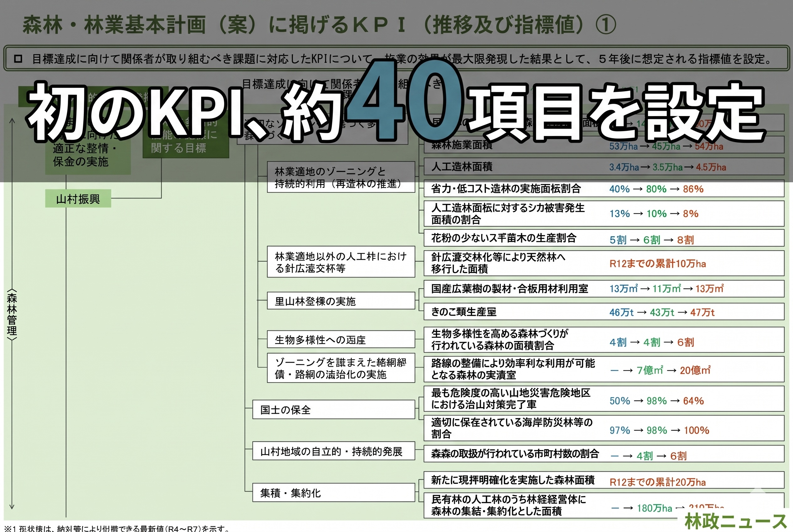The image size is (793, 532).
Task: Click the 山村地域の自立的・持続的発展 box
Action: (333, 451)
